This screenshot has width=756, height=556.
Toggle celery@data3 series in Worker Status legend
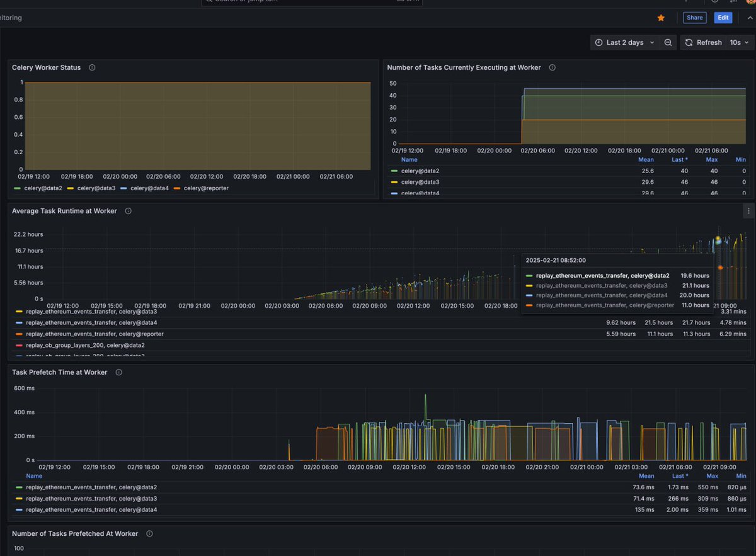point(96,188)
